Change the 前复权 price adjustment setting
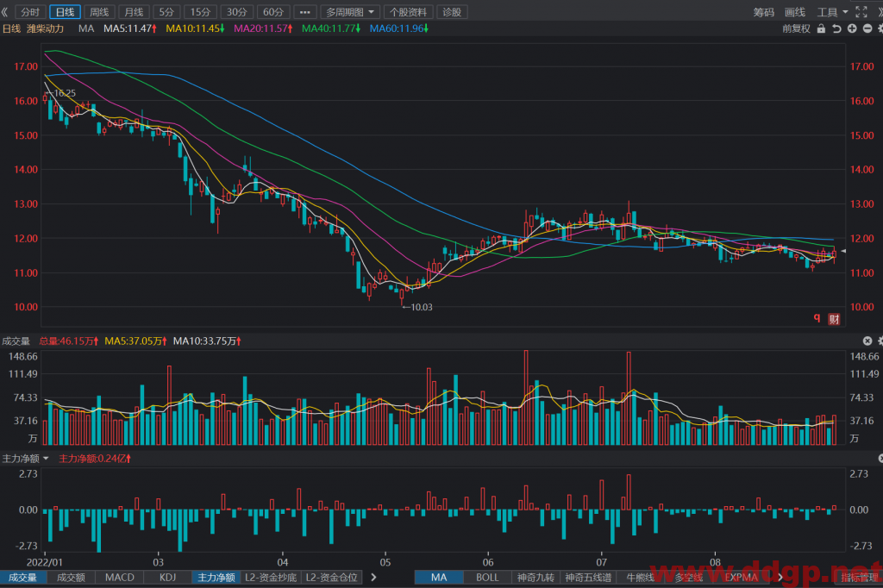The image size is (883, 588). point(796,28)
